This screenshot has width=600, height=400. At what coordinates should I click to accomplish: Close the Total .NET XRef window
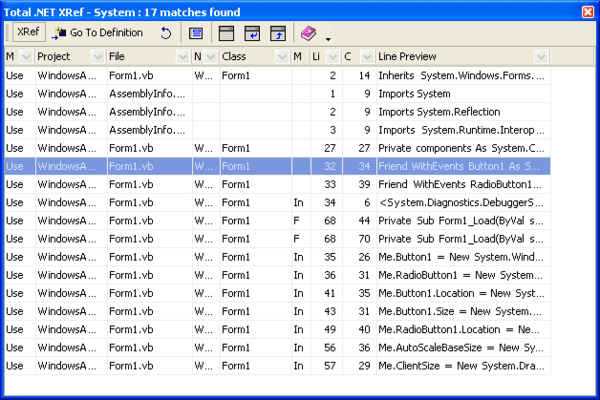(586, 10)
